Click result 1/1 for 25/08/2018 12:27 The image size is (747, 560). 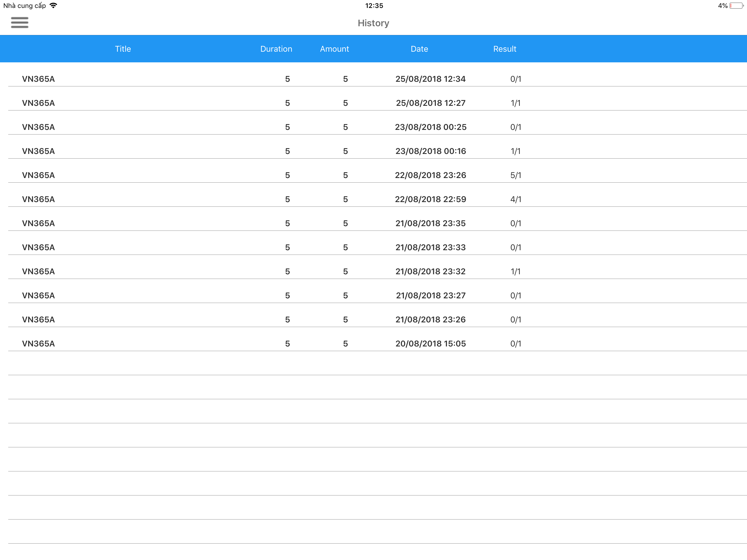tap(516, 103)
